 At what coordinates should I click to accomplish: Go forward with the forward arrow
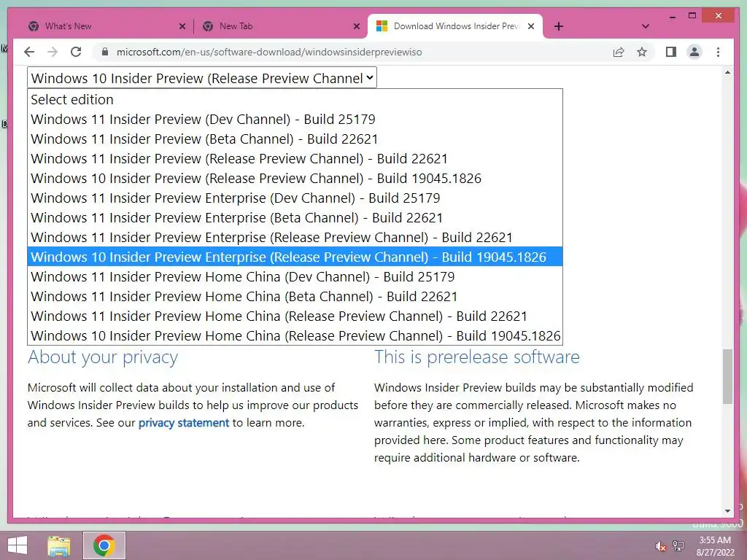[53, 52]
